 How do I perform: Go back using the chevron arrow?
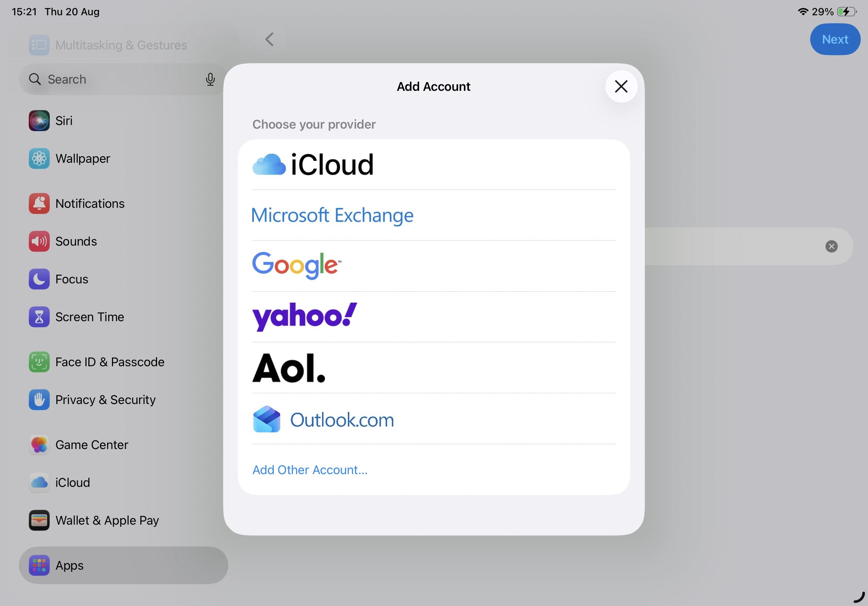click(x=269, y=39)
